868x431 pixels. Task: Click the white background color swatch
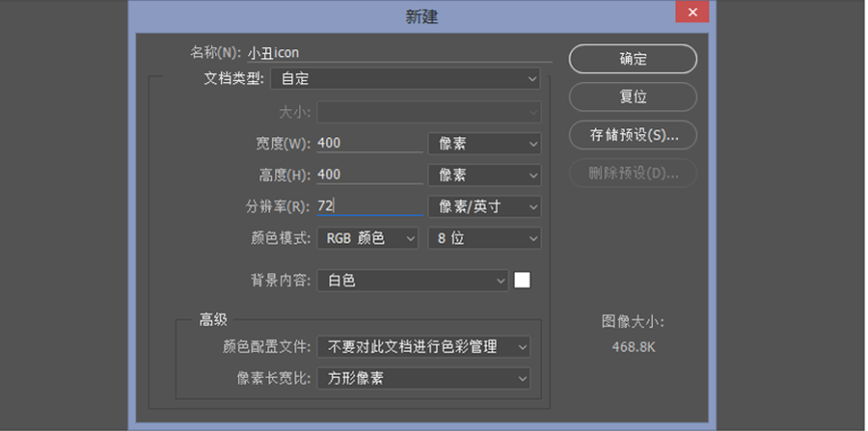[522, 280]
